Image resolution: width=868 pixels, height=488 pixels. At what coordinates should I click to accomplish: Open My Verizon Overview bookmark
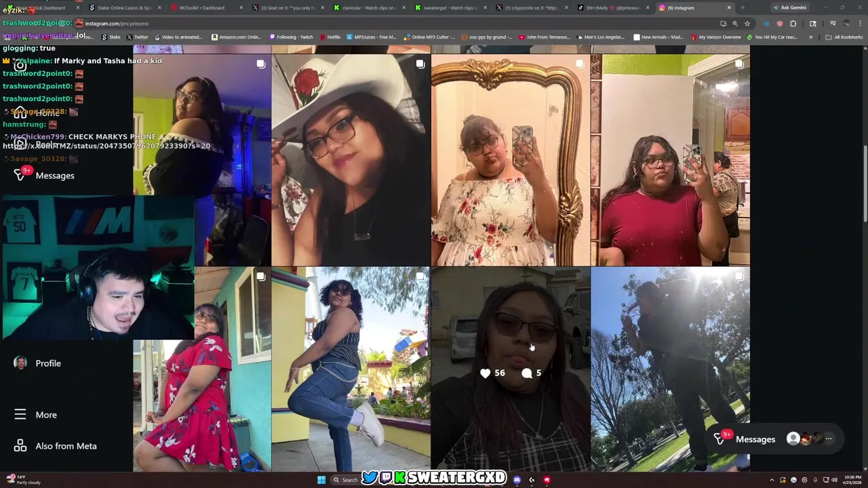(715, 37)
